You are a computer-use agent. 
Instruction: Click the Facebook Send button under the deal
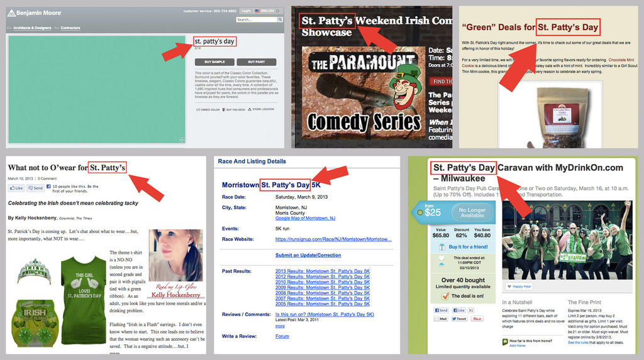tap(441, 310)
